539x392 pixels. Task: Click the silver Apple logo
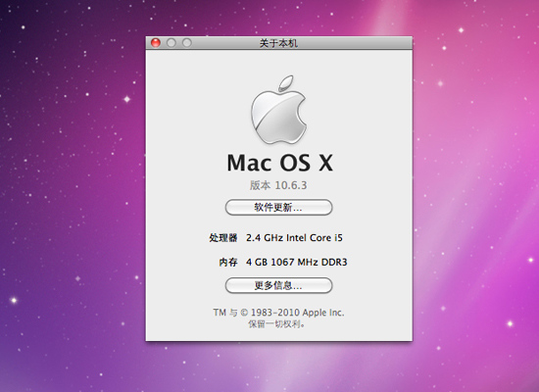click(278, 110)
